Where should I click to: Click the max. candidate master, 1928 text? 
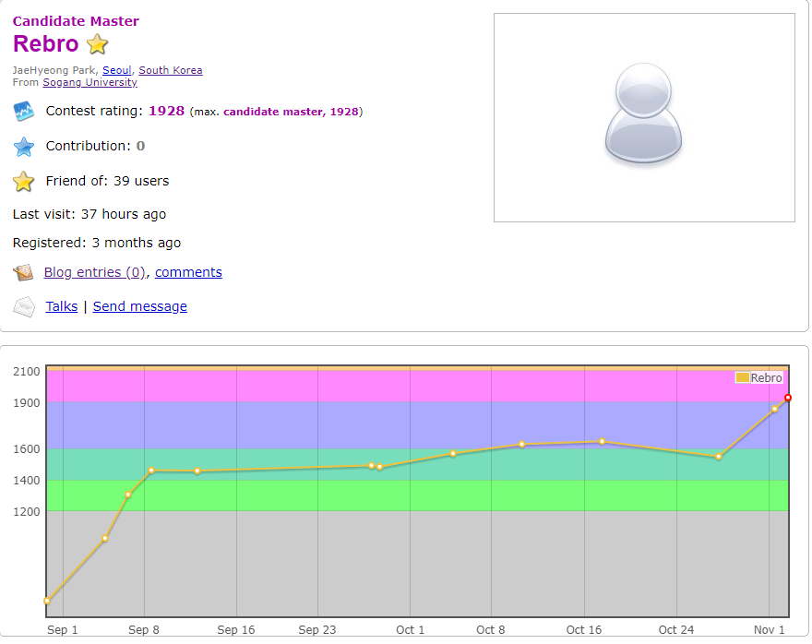276,112
